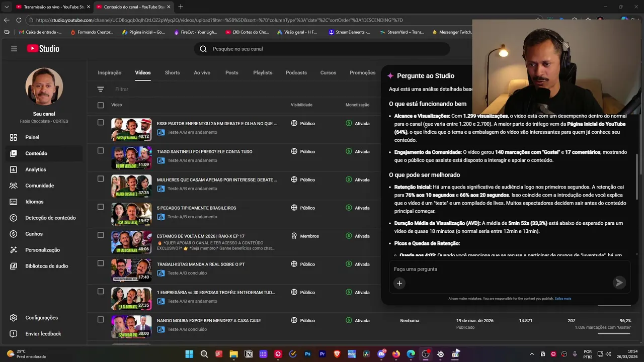This screenshot has width=644, height=362.
Task: Open Painel in the sidebar
Action: (x=43, y=137)
